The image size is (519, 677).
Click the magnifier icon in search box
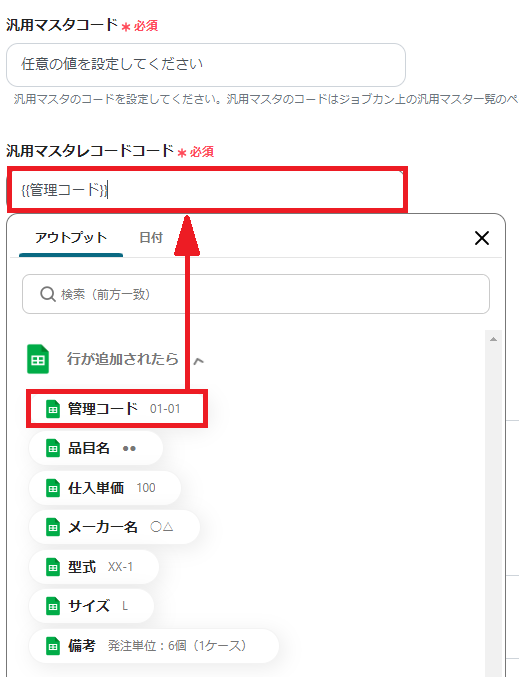[47, 294]
